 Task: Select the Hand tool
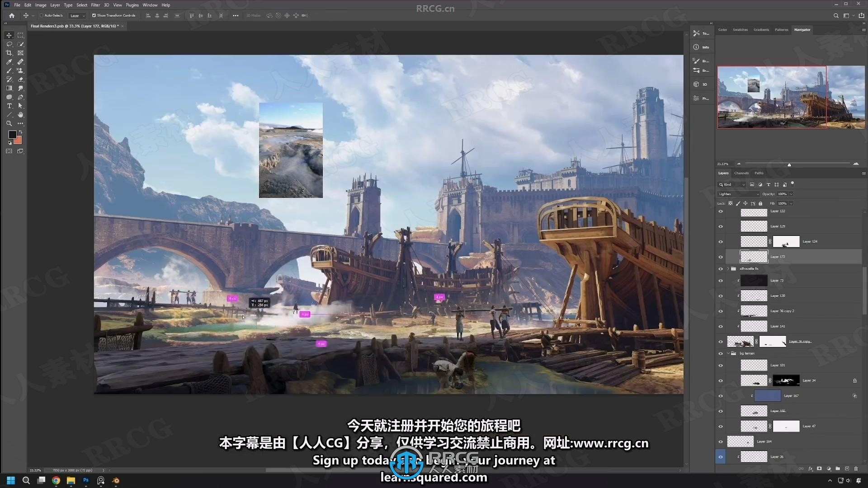20,115
